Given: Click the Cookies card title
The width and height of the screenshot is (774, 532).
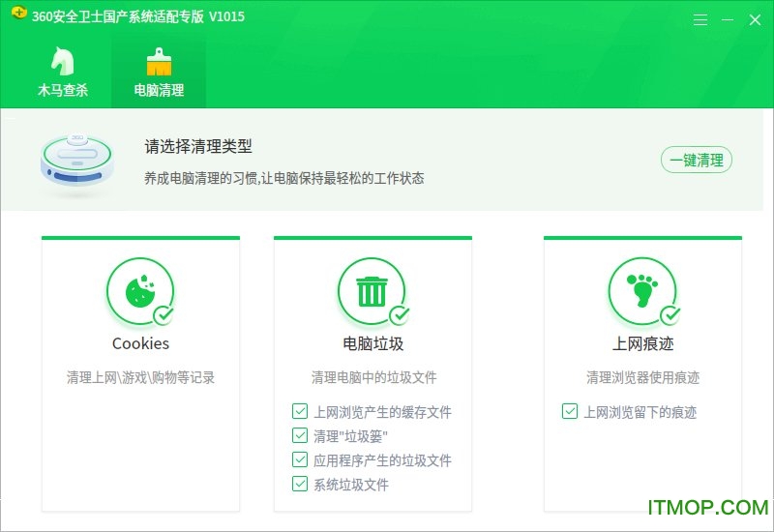Looking at the screenshot, I should click(x=140, y=343).
